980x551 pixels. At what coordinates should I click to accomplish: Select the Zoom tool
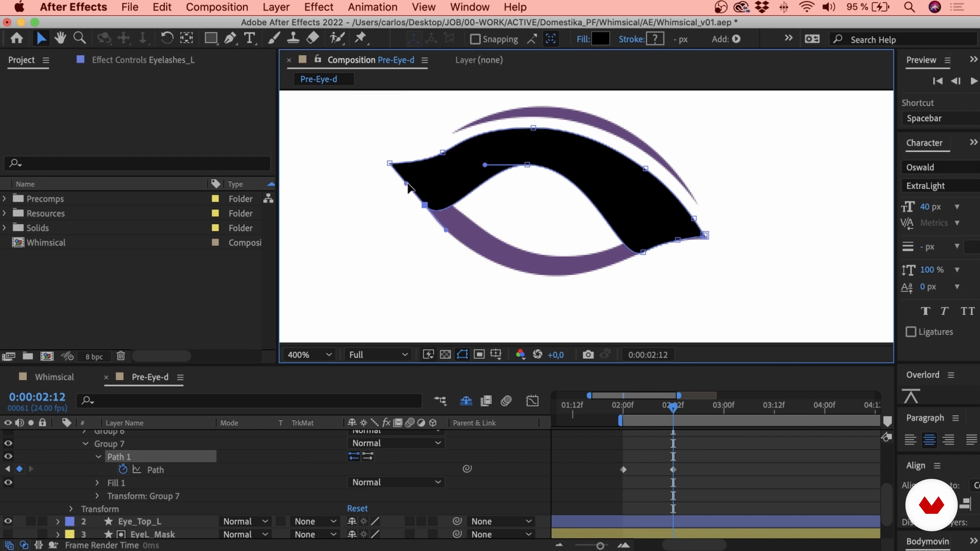point(79,39)
